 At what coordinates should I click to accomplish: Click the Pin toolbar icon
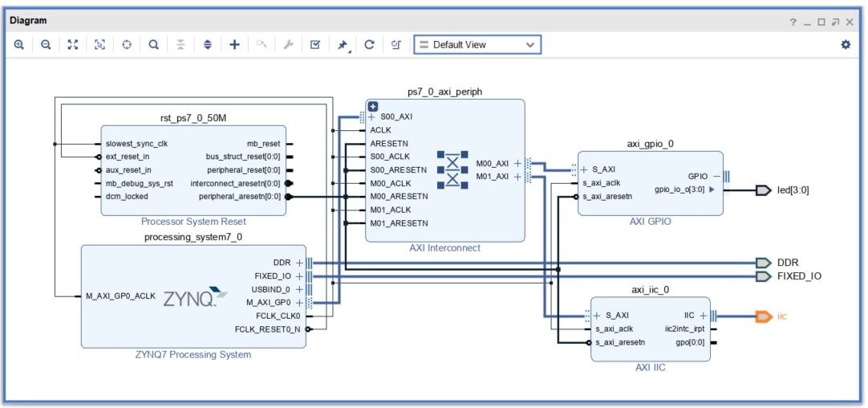tap(343, 46)
